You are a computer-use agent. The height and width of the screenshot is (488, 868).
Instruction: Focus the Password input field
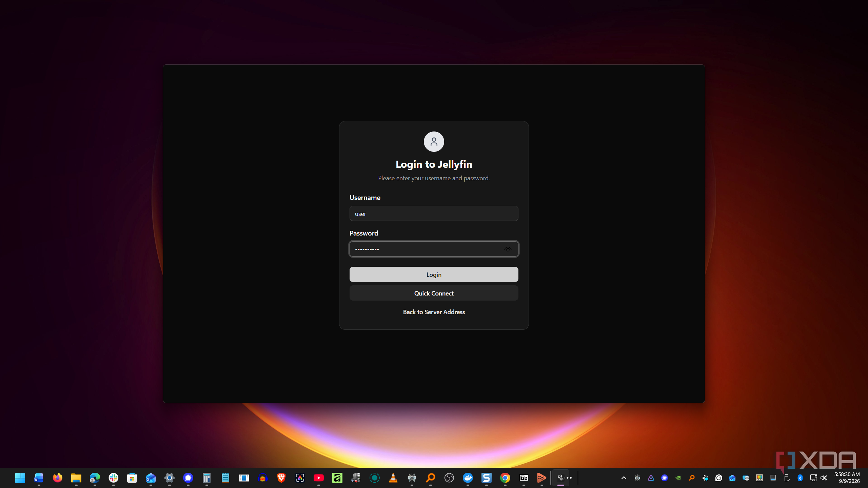pyautogui.click(x=434, y=249)
